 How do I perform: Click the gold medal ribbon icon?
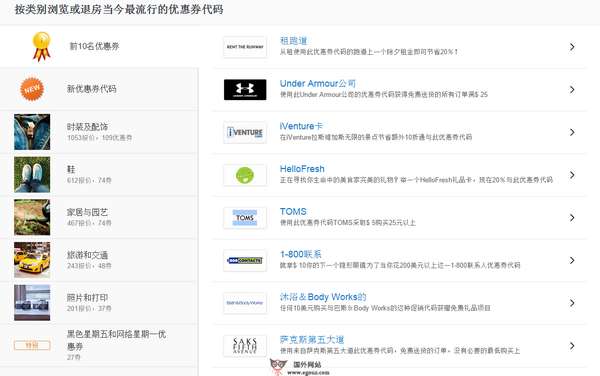[x=41, y=46]
